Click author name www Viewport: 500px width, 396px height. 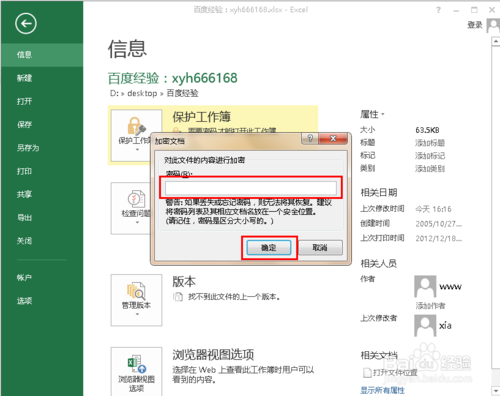450,287
